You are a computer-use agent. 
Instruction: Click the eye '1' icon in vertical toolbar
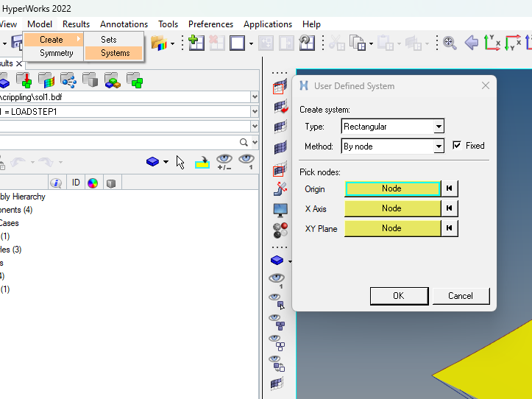tap(277, 280)
